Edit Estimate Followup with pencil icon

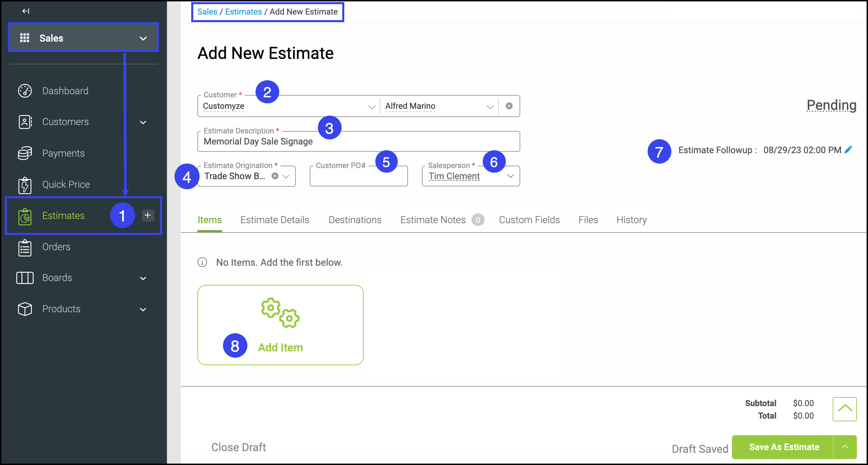point(849,150)
